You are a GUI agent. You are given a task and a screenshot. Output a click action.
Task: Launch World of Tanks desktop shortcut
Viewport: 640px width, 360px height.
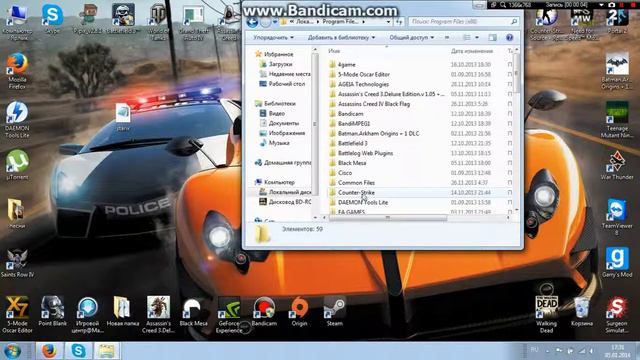[158, 22]
